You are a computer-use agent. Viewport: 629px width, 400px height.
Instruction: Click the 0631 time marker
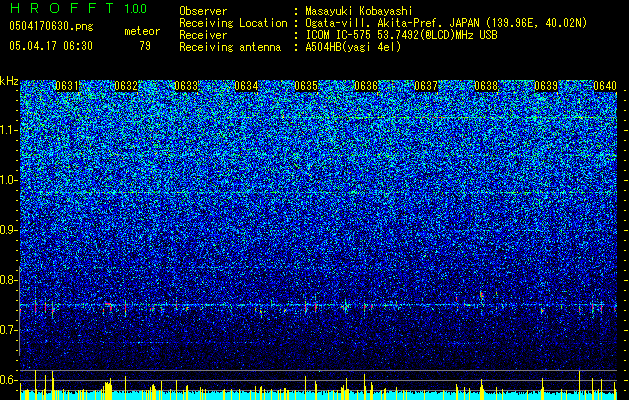pos(67,86)
